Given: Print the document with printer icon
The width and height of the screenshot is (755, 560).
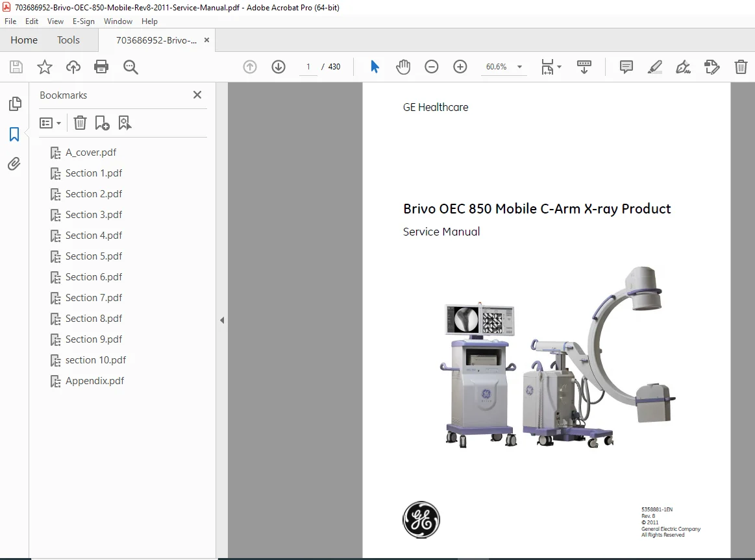Looking at the screenshot, I should coord(101,67).
